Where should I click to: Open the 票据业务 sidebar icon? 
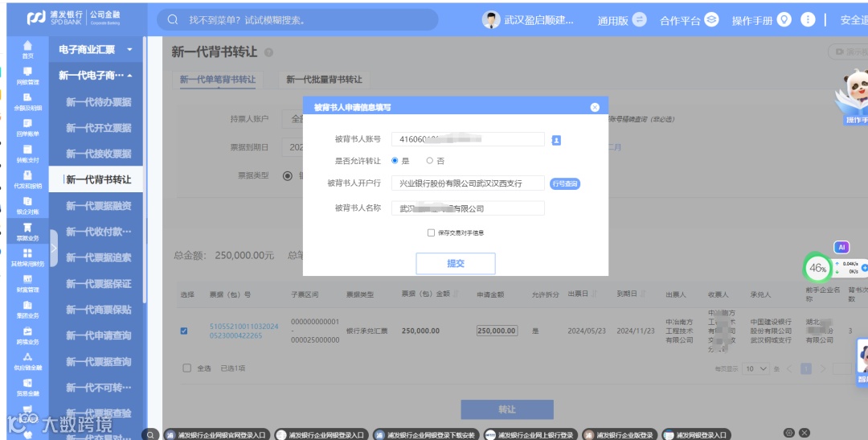click(x=27, y=228)
